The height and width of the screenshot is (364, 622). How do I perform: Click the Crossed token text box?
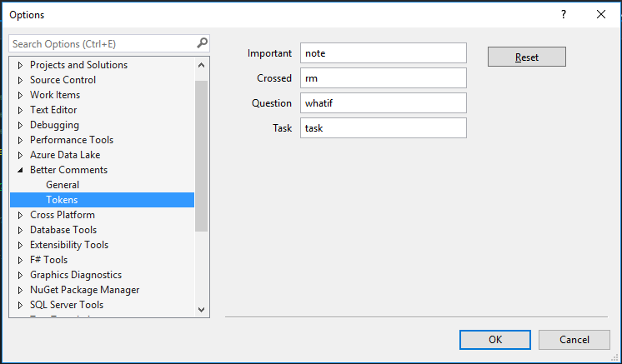pos(383,78)
